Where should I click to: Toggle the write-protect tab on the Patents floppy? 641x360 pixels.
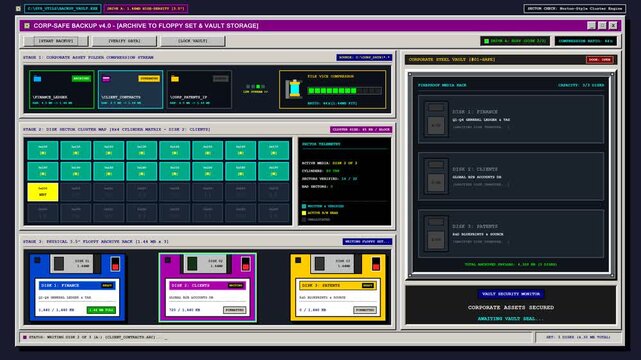point(376,264)
